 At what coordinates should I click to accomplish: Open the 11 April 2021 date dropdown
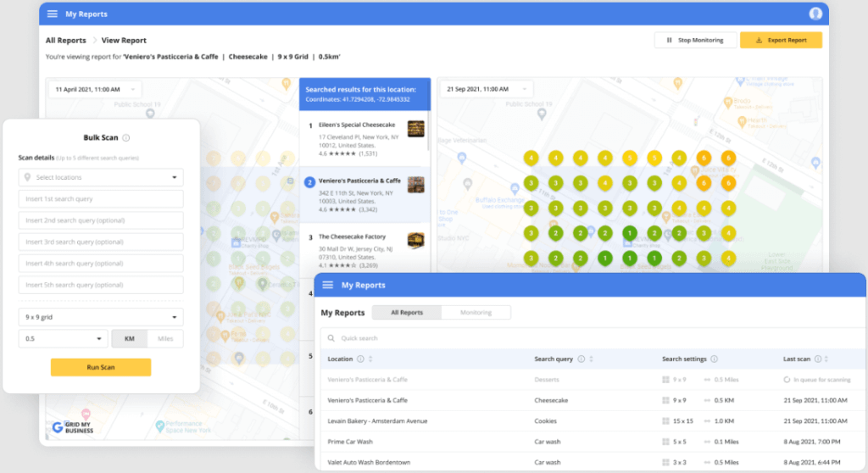(x=94, y=89)
